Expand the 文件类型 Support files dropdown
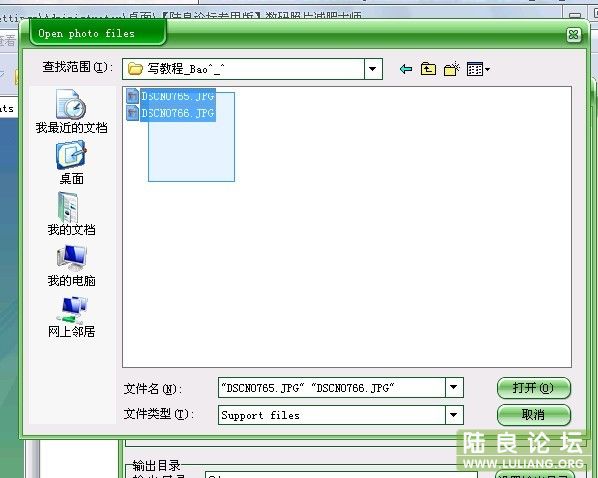Image resolution: width=598 pixels, height=478 pixels. click(454, 415)
